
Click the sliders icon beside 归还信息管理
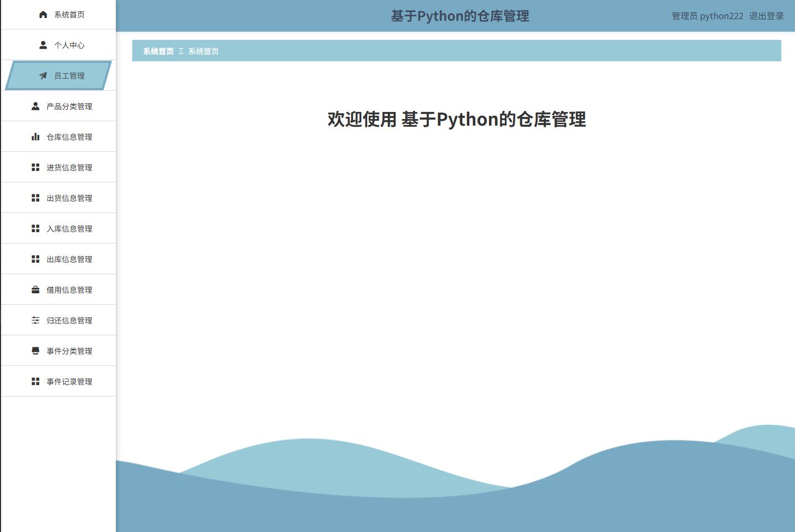coord(36,321)
